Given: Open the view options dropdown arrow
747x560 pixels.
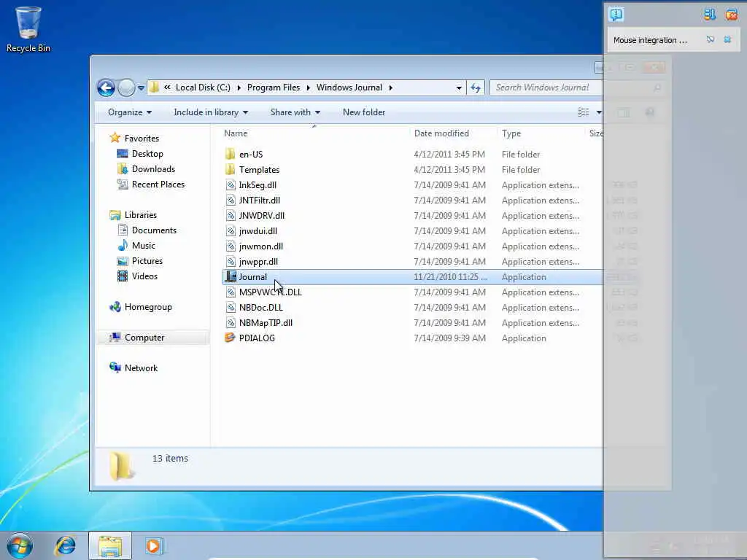Looking at the screenshot, I should pos(599,112).
